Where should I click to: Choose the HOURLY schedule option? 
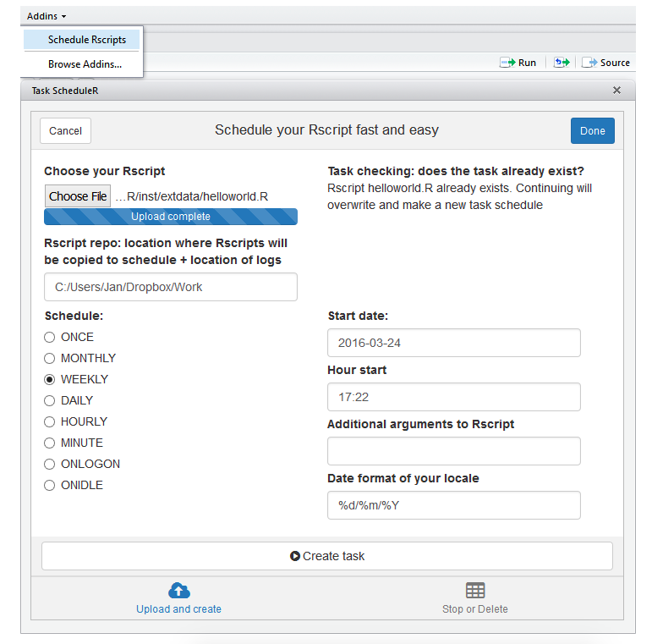pyautogui.click(x=50, y=421)
